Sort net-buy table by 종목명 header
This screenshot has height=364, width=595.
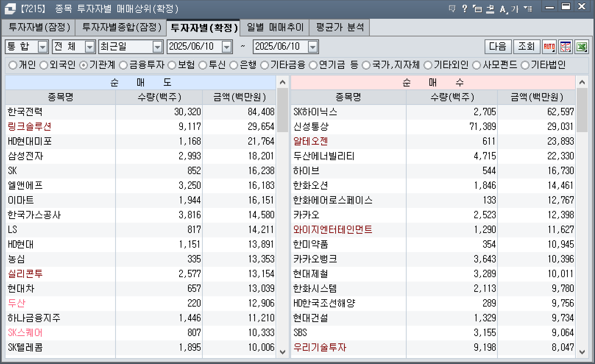tap(348, 97)
